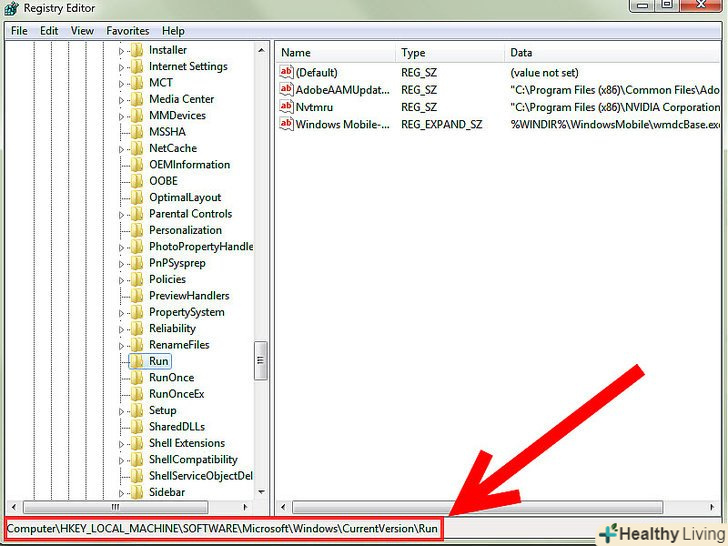Expand the Parental Controls key
728x546 pixels.
121,214
